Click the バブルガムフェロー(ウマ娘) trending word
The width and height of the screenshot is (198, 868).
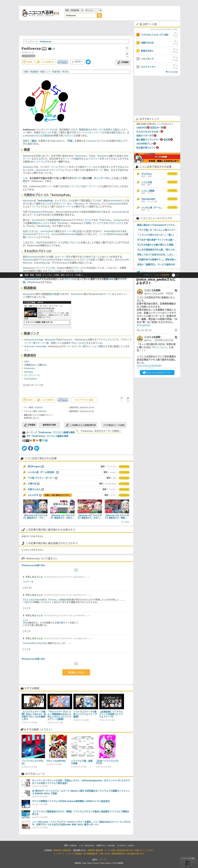point(154,35)
